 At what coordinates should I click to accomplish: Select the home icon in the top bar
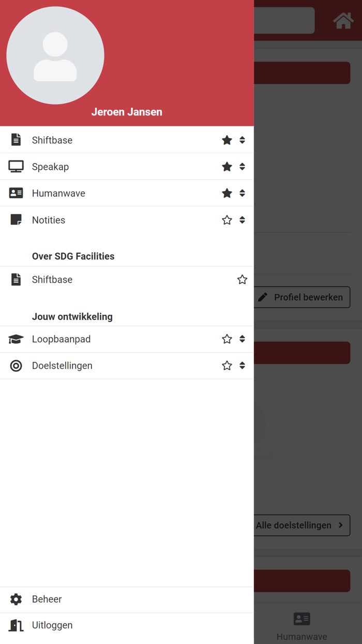point(343,20)
